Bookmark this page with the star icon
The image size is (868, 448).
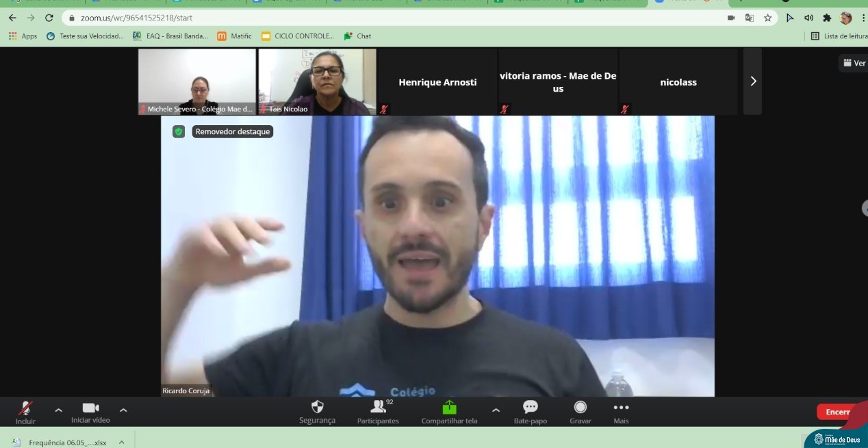[x=768, y=18]
